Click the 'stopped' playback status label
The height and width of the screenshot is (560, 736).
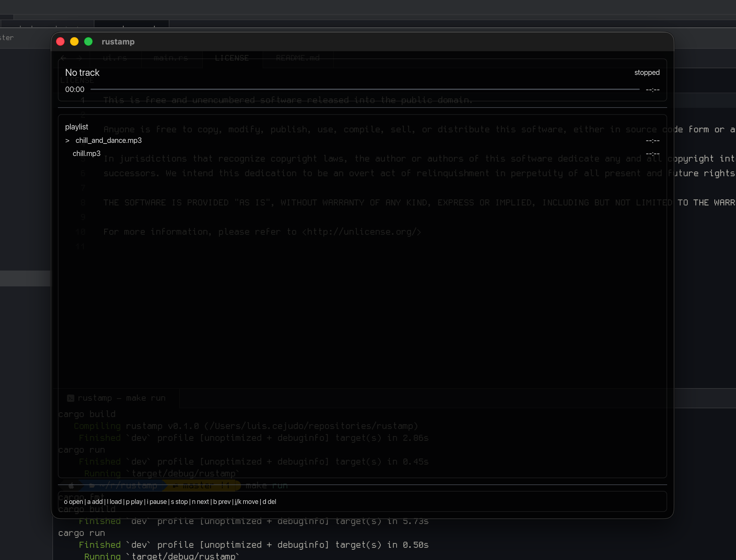pyautogui.click(x=647, y=72)
